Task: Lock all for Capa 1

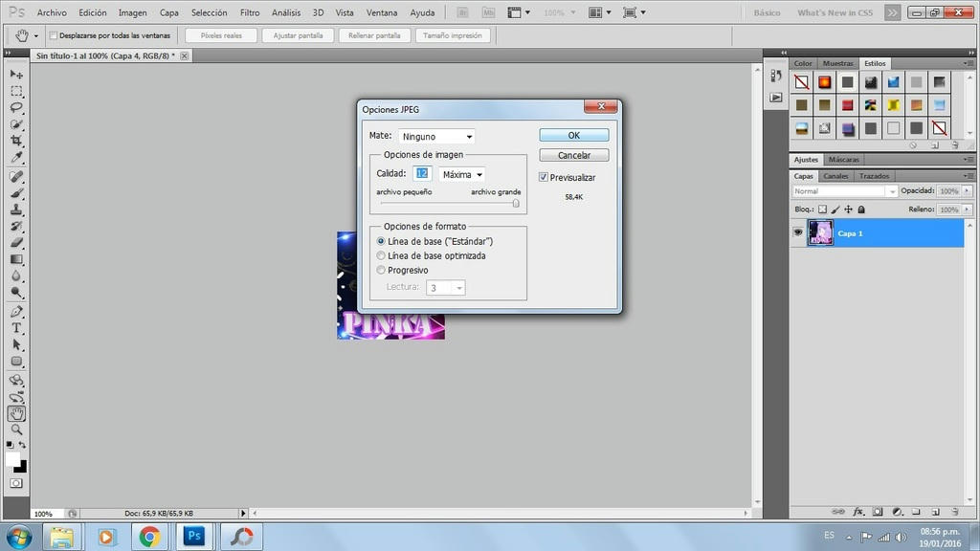Action: [x=861, y=209]
